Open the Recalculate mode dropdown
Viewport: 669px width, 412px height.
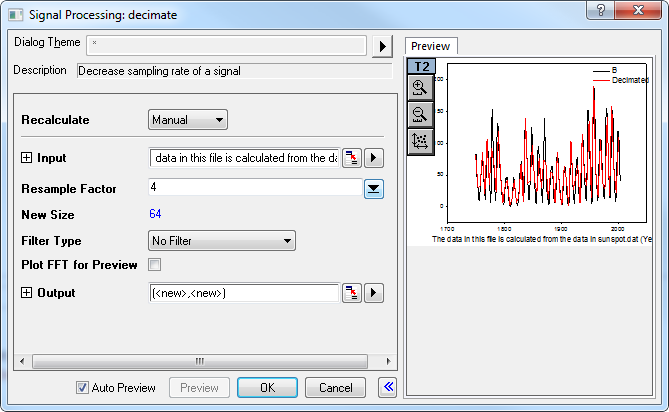(x=188, y=120)
